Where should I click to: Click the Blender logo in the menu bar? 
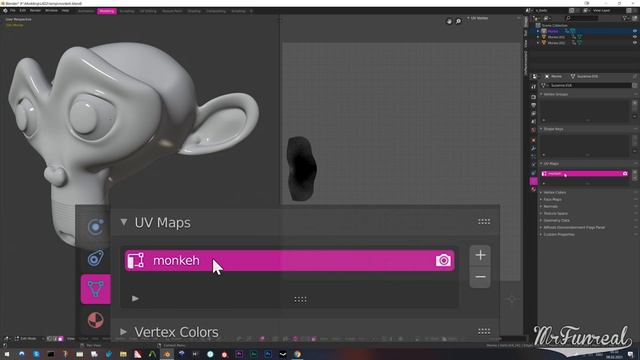(5, 11)
